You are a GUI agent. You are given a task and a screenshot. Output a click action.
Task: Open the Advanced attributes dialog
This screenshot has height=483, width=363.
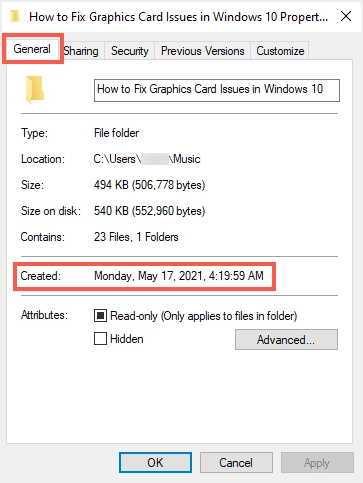[x=286, y=340]
